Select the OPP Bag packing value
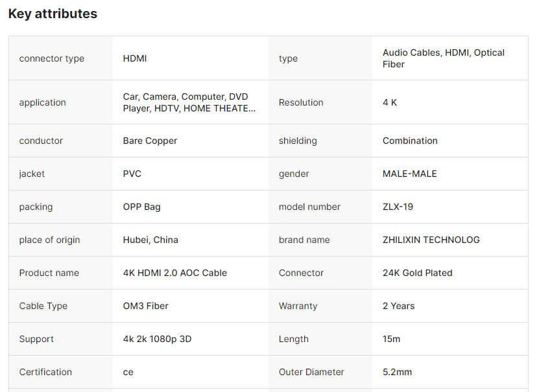539x392 pixels. [142, 207]
